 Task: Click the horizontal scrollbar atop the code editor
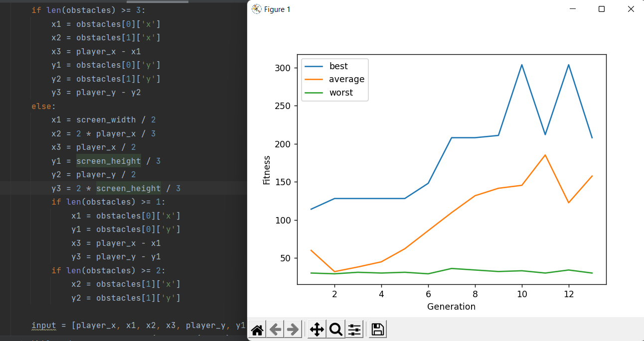158,2
